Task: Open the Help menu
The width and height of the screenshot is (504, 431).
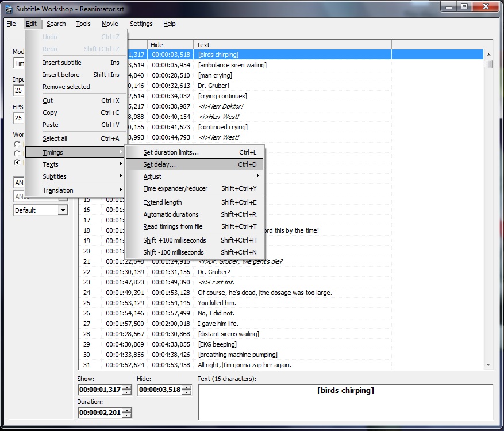Action: (x=170, y=24)
